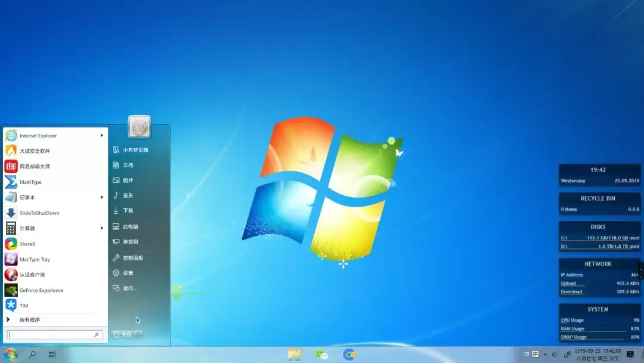Click the 19:42 clock widget

pos(599,175)
